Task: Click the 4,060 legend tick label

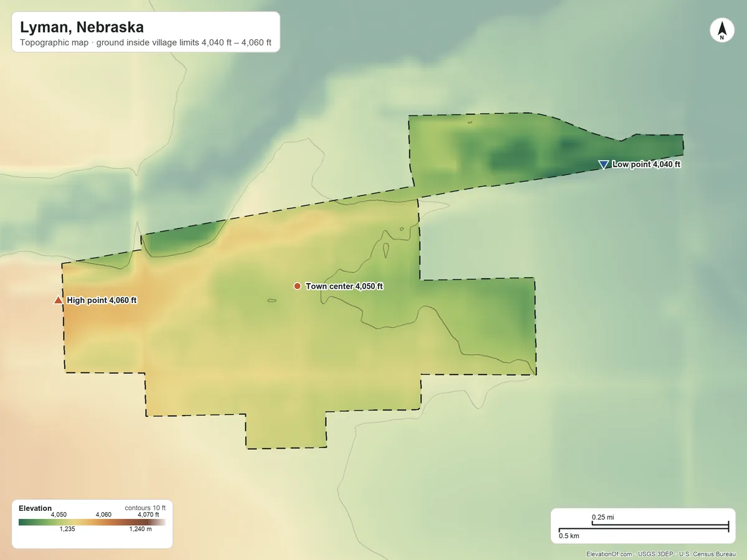Action: click(x=103, y=515)
